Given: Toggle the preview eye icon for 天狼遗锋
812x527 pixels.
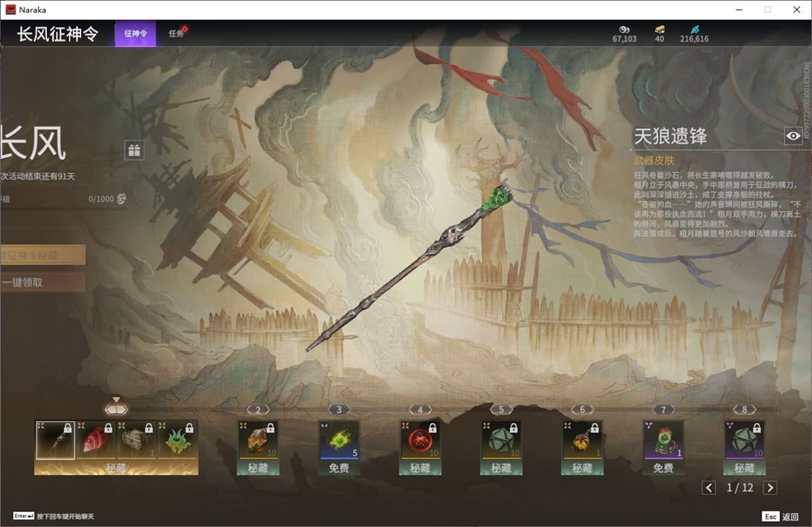Looking at the screenshot, I should pyautogui.click(x=793, y=136).
